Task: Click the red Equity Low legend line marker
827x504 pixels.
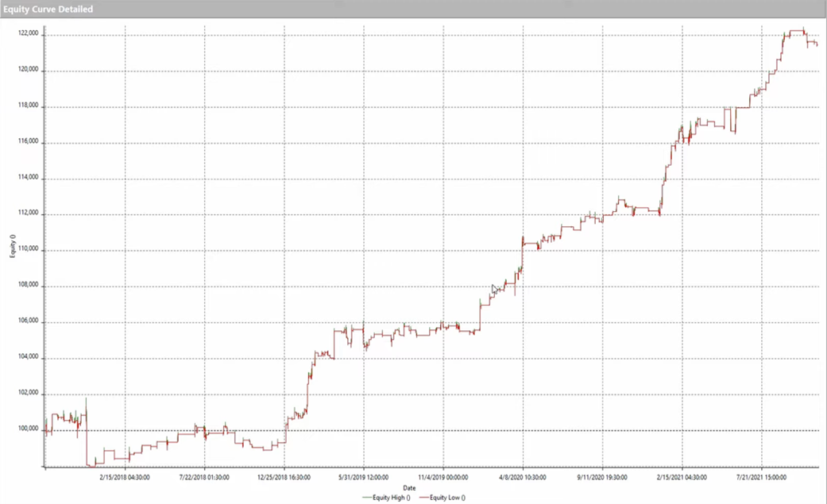Action: pos(426,498)
